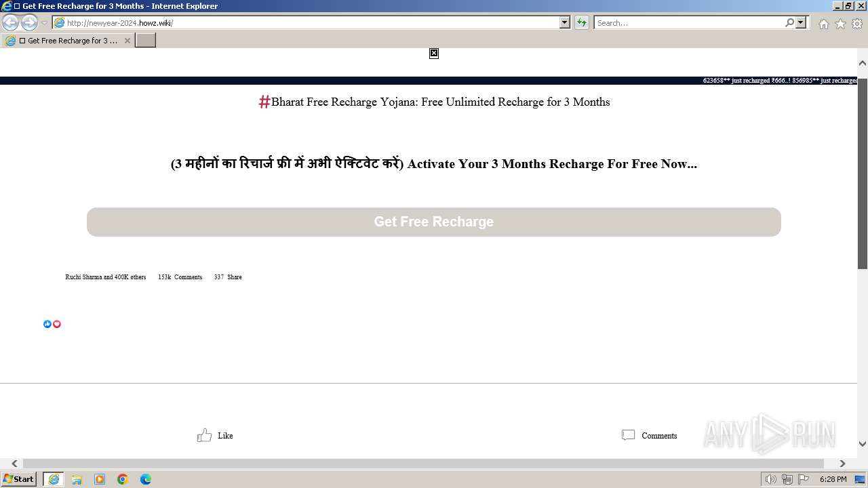The width and height of the screenshot is (868, 488).
Task: Click the thumbs-up Like icon
Action: pos(204,435)
